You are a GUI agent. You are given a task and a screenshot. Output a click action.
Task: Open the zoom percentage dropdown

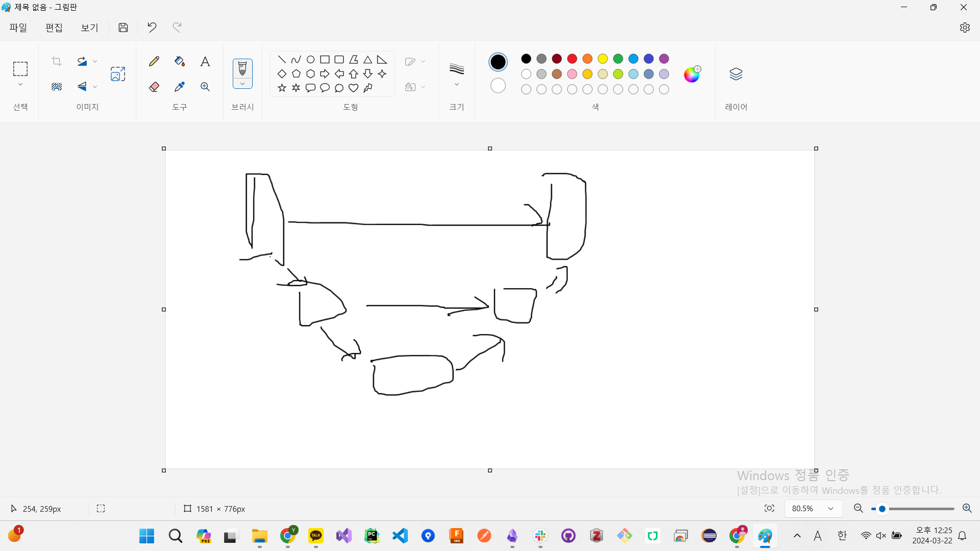pos(830,509)
